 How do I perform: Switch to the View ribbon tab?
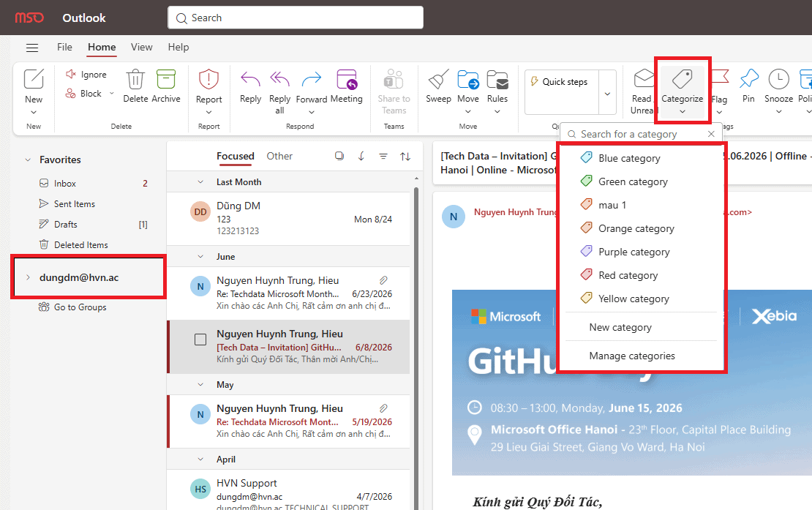141,47
